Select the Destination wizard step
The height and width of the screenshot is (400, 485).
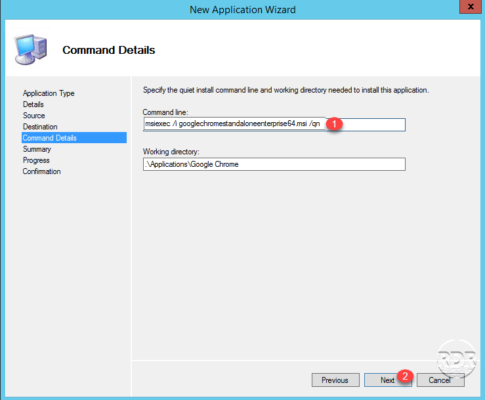pyautogui.click(x=40, y=127)
